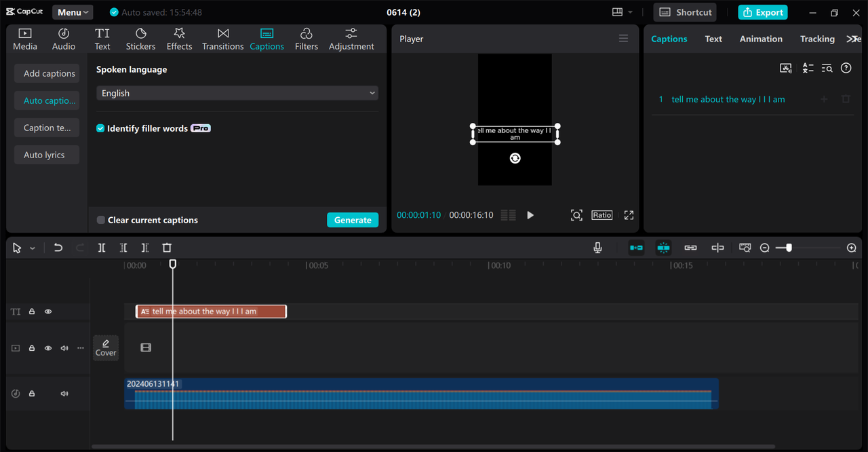Open find and replace in captions
This screenshot has height=452, width=868.
coord(827,68)
